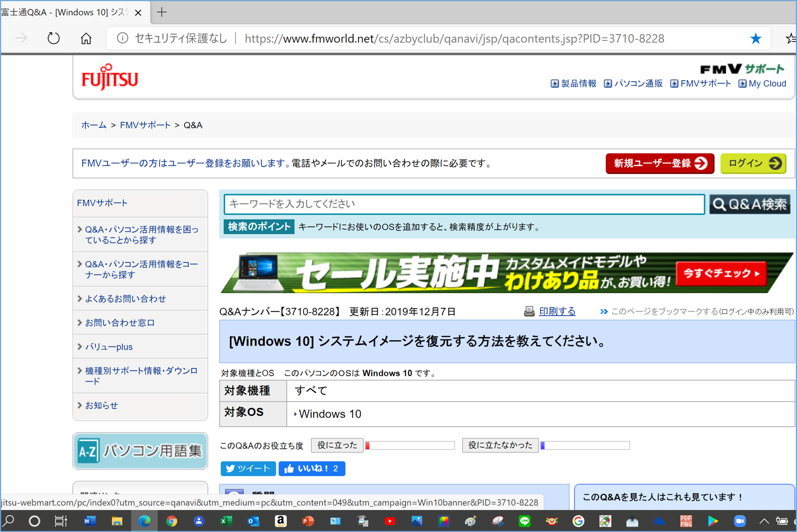Click the Twitter ツイート button
The image size is (797, 532).
248,468
